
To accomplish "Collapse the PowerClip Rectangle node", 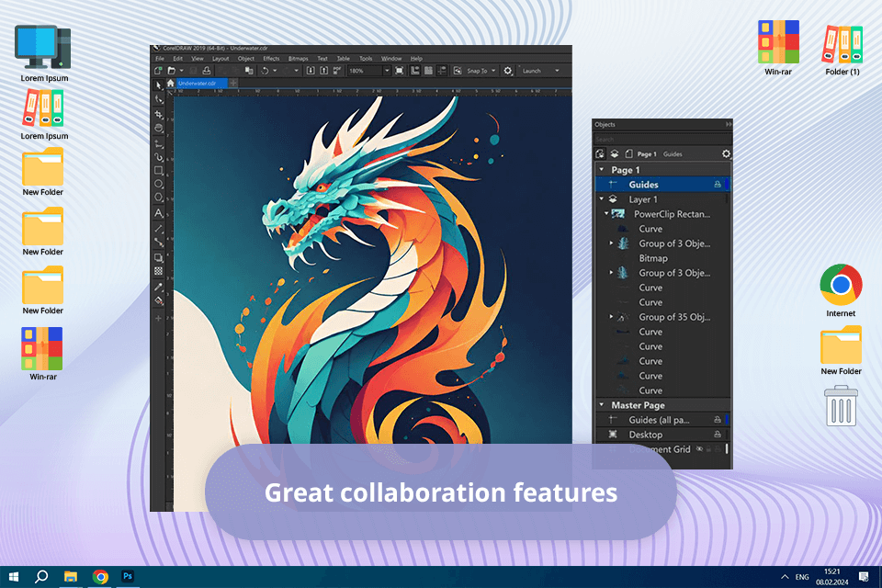I will coord(606,213).
